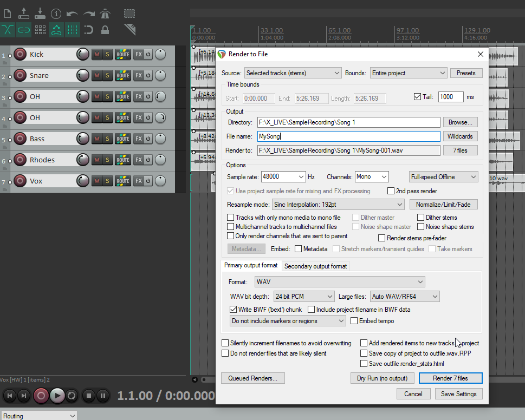The height and width of the screenshot is (420, 525).
Task: Switch to Secondary output format tab
Action: [315, 266]
